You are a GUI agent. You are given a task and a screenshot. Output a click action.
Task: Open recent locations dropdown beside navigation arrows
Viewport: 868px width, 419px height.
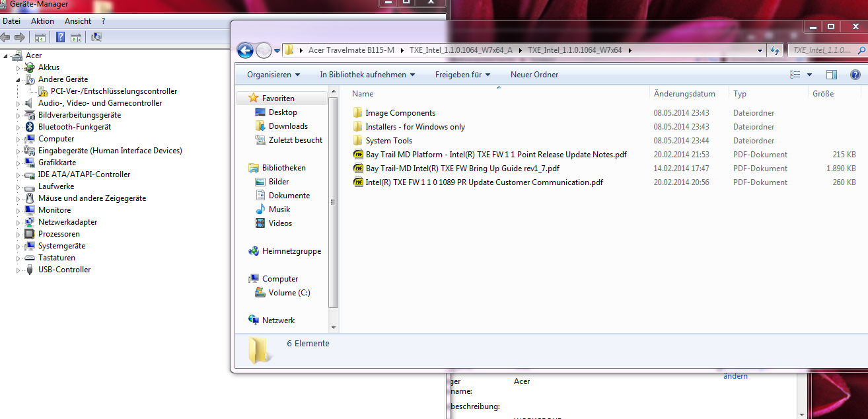click(x=277, y=50)
